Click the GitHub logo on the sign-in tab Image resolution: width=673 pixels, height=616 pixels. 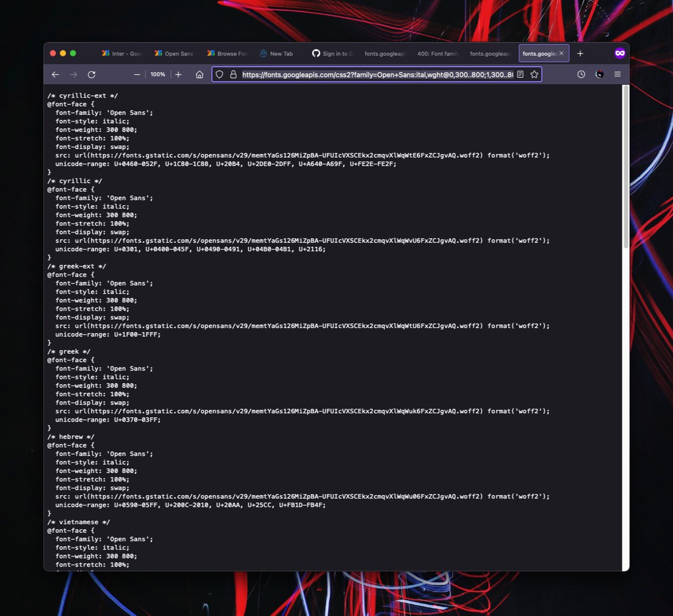point(316,53)
